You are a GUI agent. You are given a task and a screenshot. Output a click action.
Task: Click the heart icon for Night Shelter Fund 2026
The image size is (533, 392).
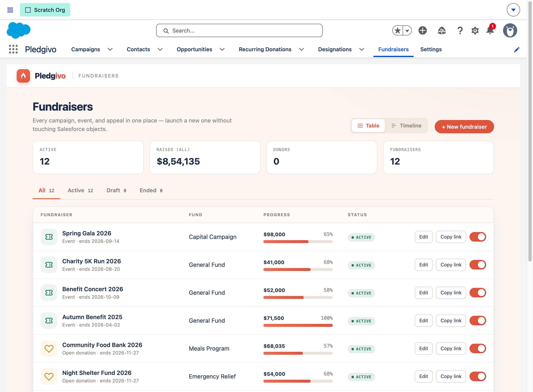pyautogui.click(x=49, y=376)
